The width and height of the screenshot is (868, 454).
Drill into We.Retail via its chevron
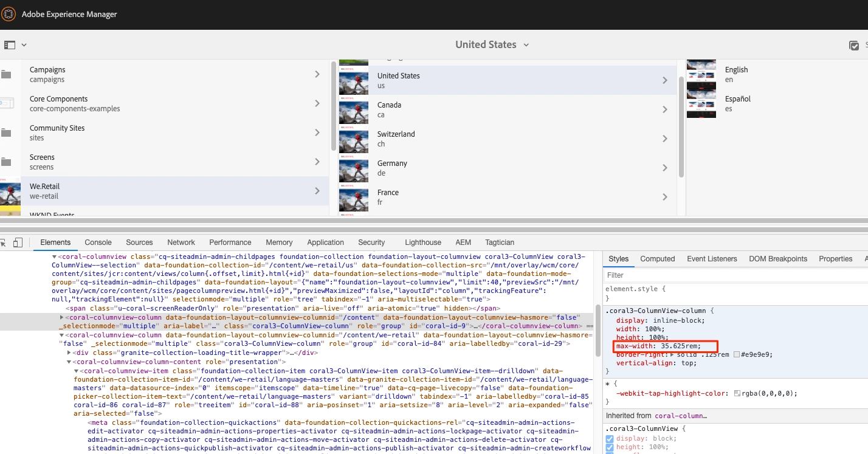coord(317,191)
